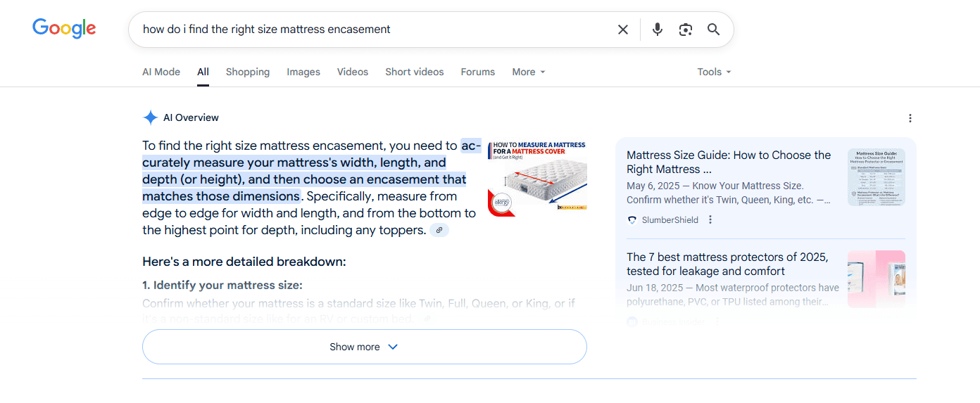
Task: Click the source link chip icon
Action: [x=439, y=230]
